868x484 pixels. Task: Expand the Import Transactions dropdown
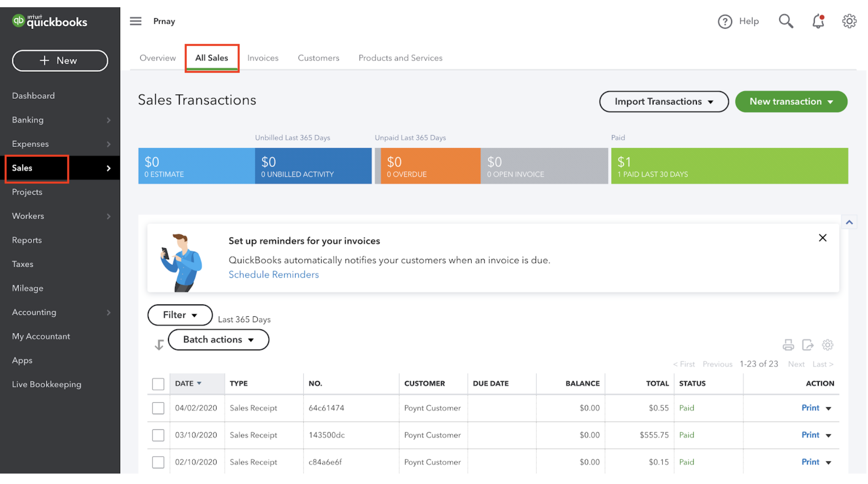[710, 101]
